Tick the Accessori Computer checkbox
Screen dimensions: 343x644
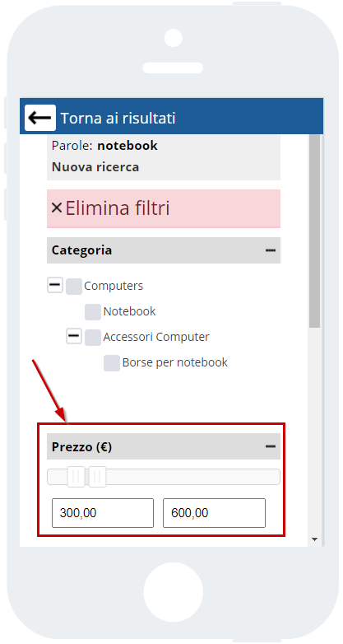pos(93,338)
